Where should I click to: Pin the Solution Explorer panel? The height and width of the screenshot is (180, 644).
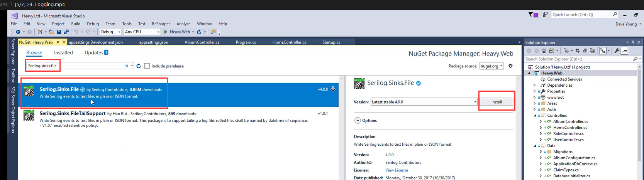pyautogui.click(x=633, y=42)
